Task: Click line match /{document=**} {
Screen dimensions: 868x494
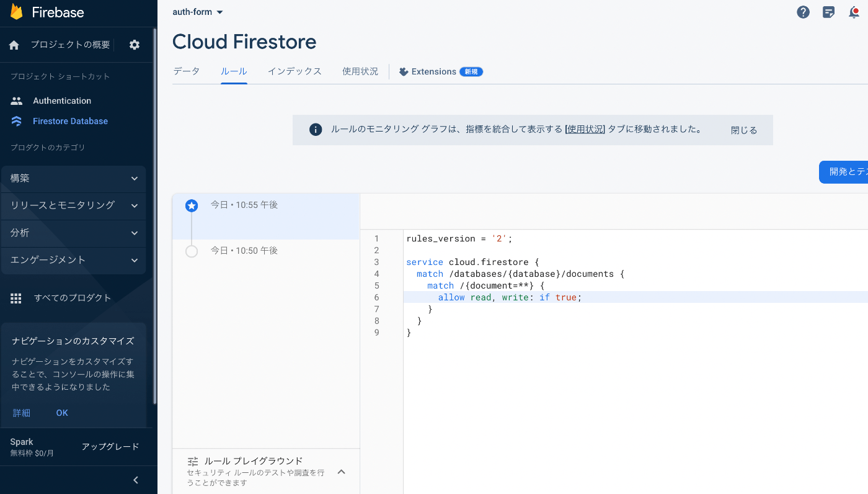Action: coord(485,285)
